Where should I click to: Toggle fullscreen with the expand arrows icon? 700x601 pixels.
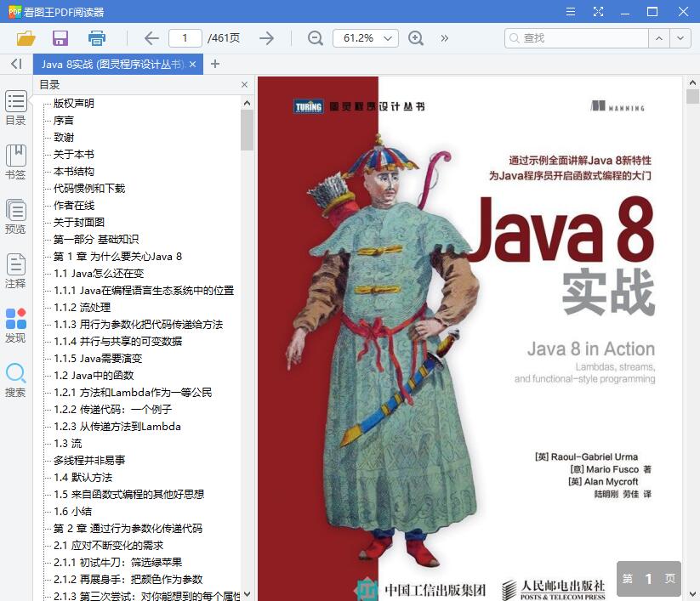point(598,12)
